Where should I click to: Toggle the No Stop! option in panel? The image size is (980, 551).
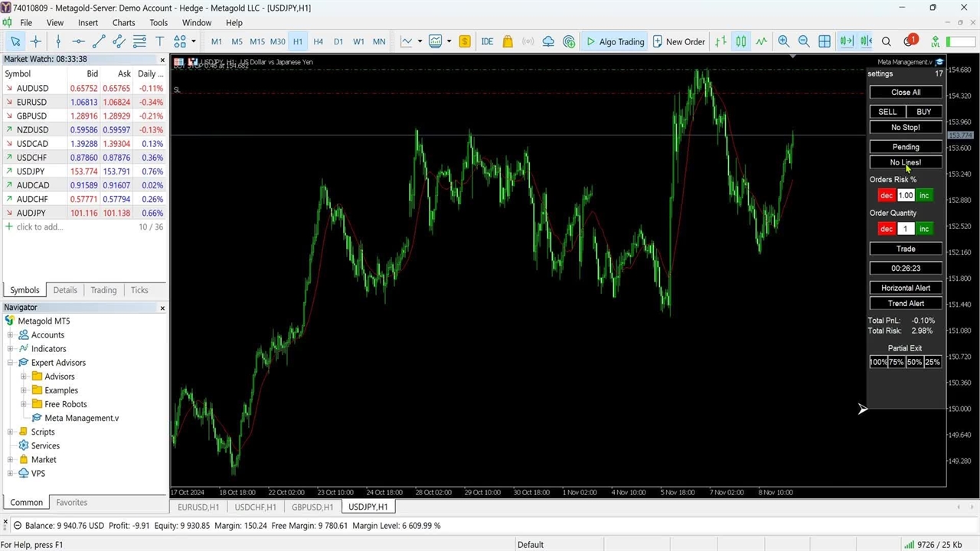pos(906,127)
